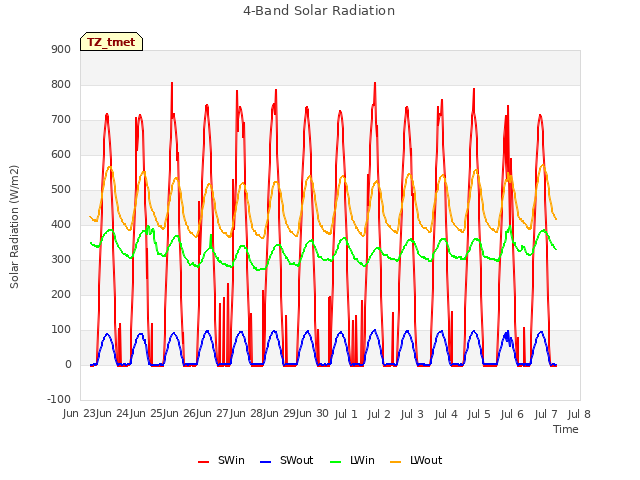Click the red SWin legend color marker

click(203, 462)
